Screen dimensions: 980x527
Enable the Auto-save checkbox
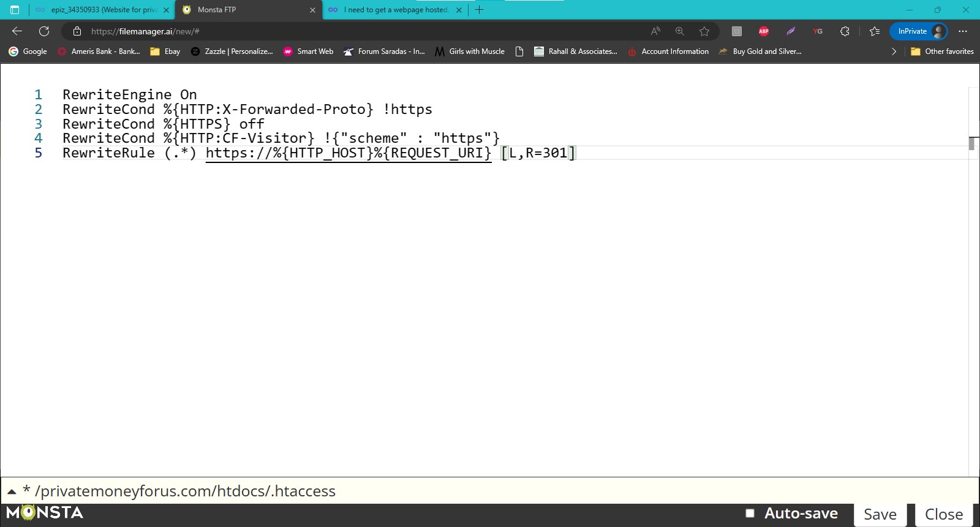[x=750, y=514]
